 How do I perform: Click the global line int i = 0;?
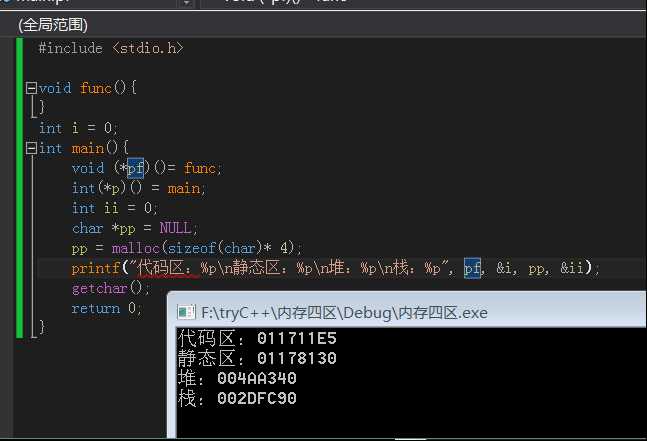78,128
